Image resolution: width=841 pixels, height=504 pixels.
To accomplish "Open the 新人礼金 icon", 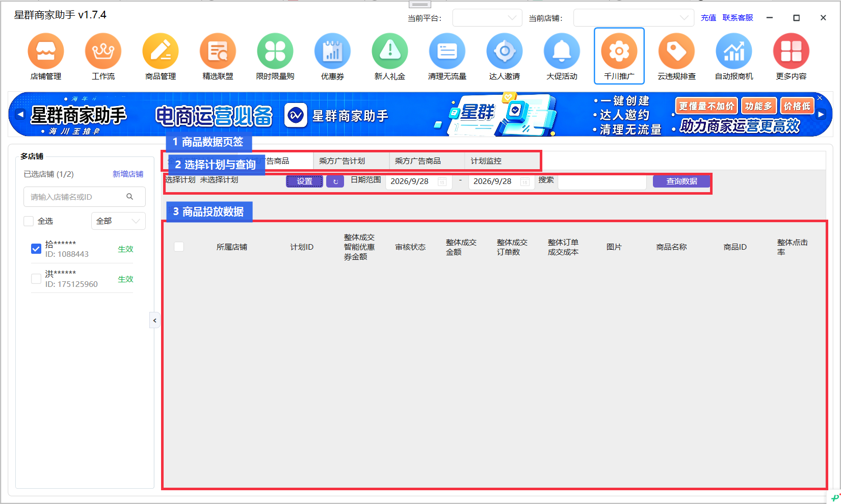I will click(x=390, y=51).
